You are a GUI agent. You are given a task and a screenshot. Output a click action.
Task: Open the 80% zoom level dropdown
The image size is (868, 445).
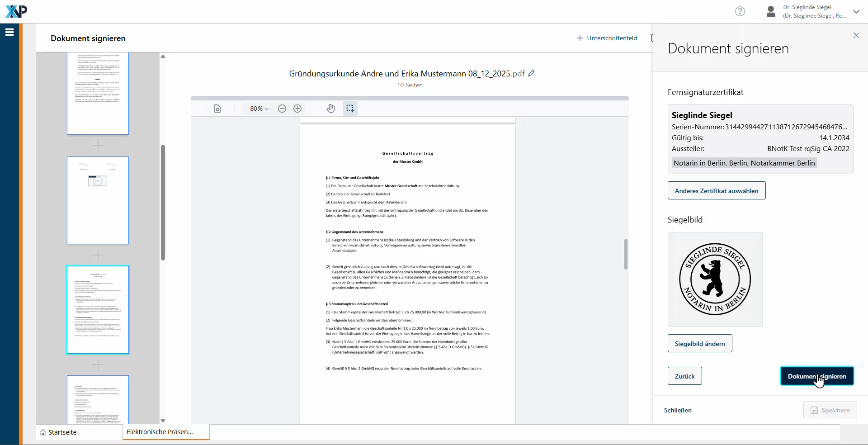259,109
